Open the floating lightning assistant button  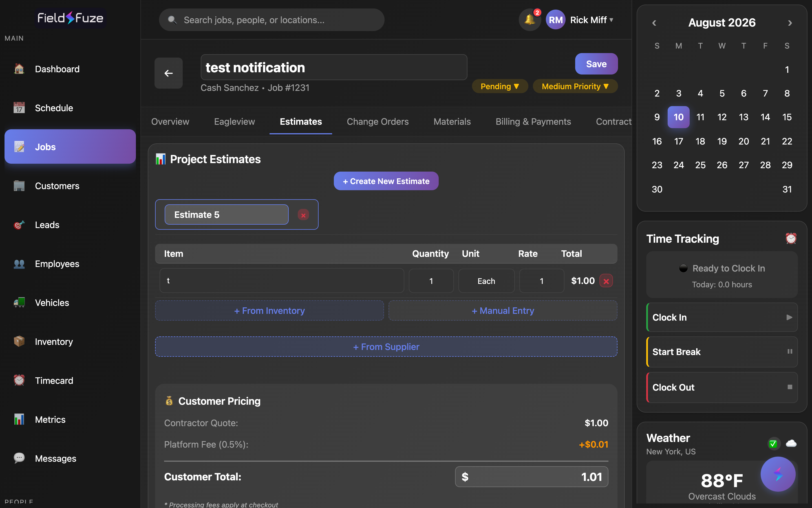point(778,474)
